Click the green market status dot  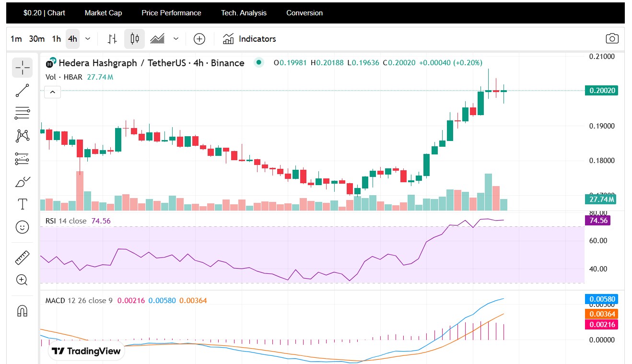point(259,62)
